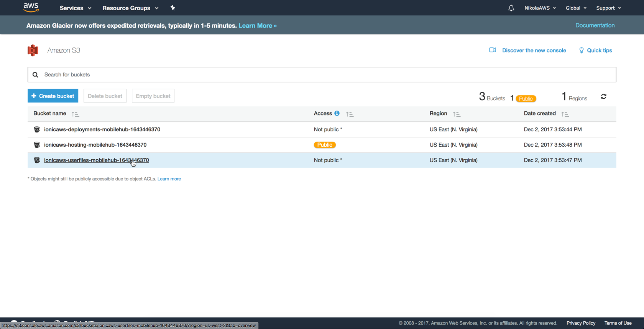Click the pin shortcut icon in navbar
The height and width of the screenshot is (329, 644).
click(173, 8)
